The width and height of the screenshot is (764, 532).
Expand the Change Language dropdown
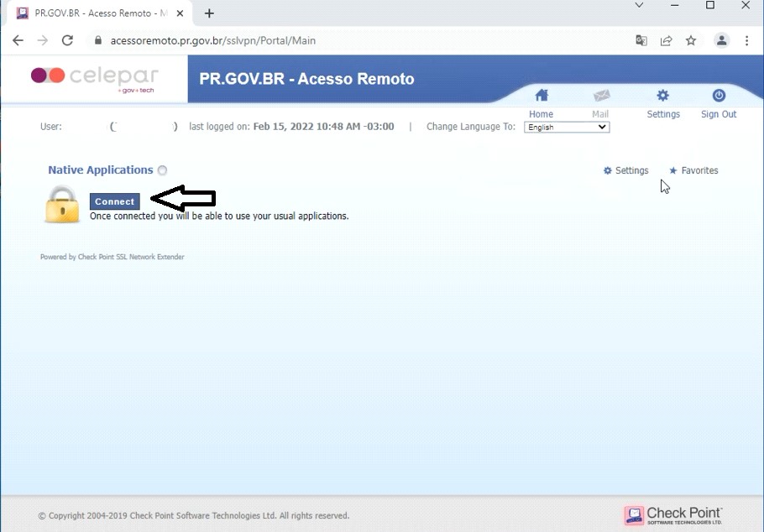567,128
